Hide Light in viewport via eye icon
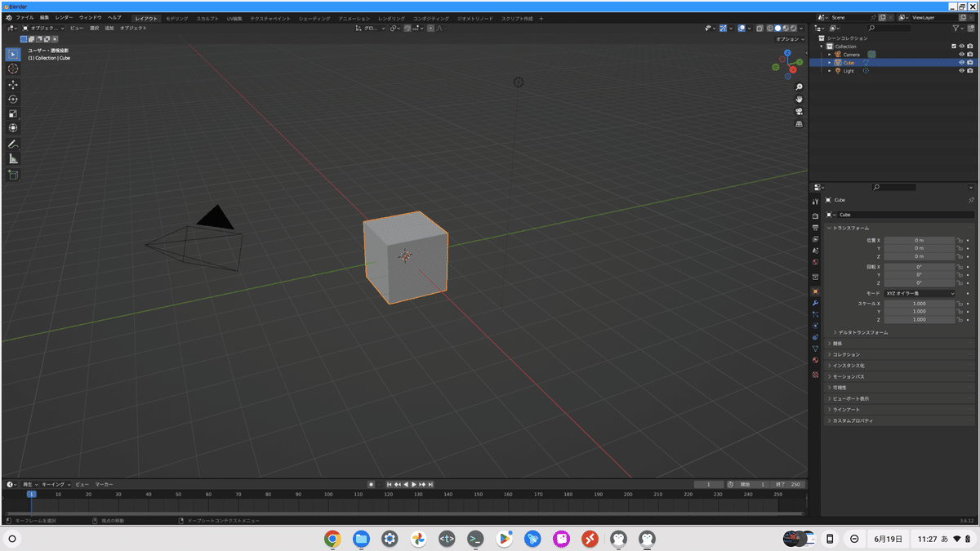Screen dimensions: 980x551 (961, 71)
